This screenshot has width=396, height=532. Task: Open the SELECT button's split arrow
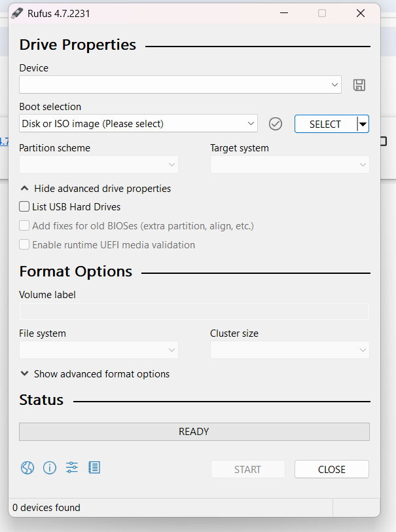click(363, 124)
